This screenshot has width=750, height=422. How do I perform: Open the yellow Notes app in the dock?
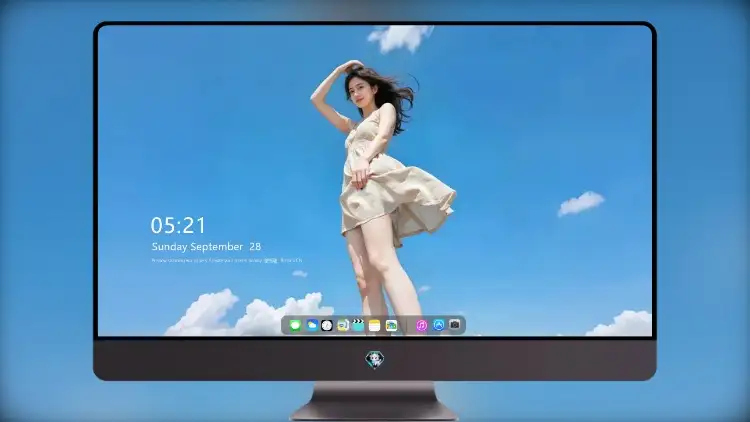375,325
